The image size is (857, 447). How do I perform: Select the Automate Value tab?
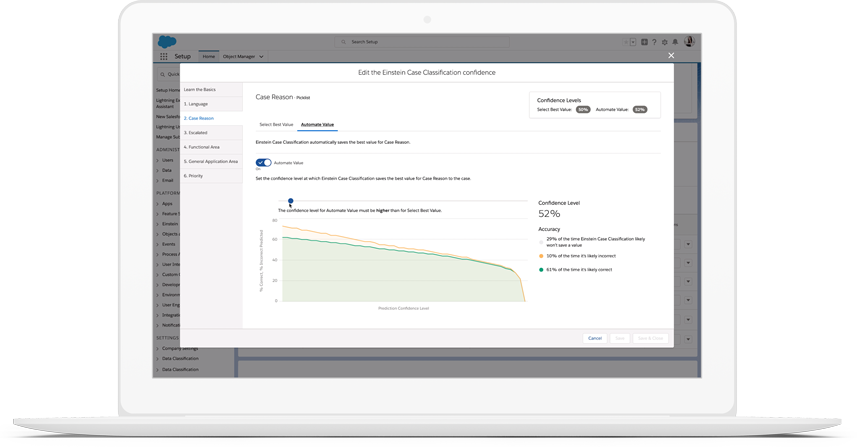317,125
